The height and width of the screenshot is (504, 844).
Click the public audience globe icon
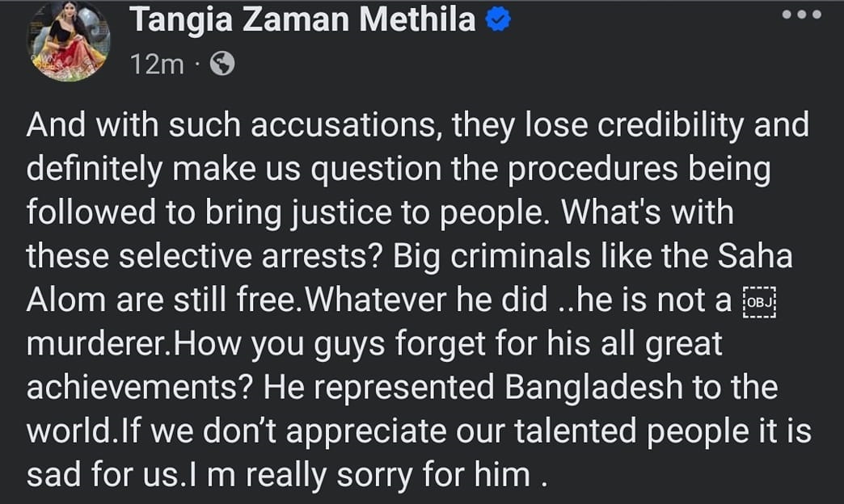(222, 64)
